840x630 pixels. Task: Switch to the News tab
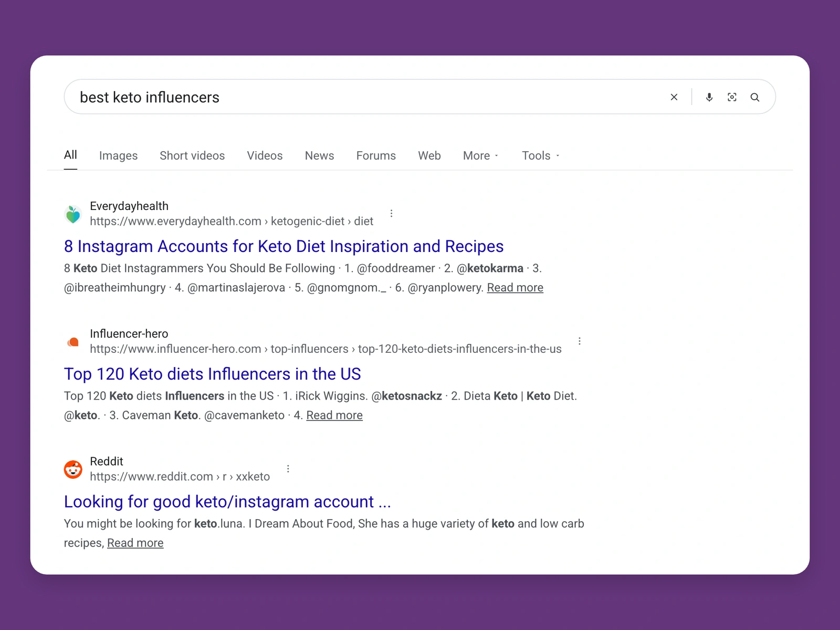319,155
